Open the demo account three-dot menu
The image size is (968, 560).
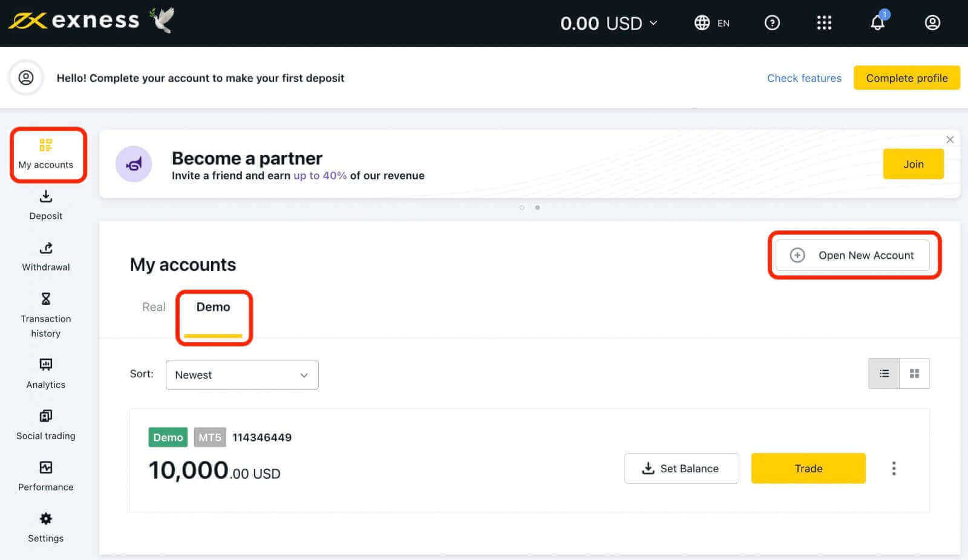click(894, 469)
